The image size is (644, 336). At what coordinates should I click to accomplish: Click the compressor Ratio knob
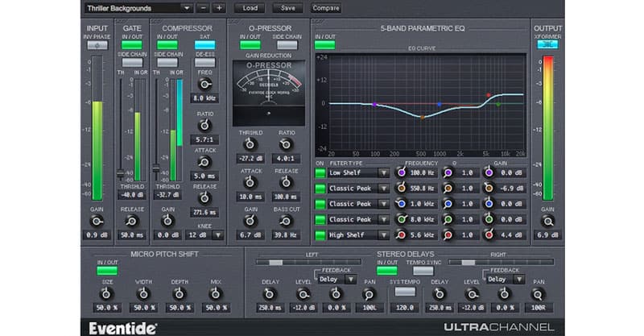pos(204,126)
